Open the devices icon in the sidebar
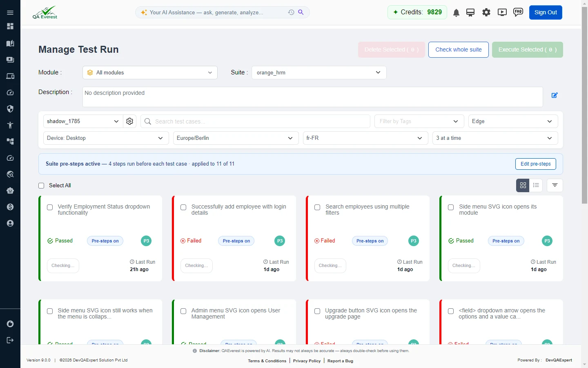This screenshot has width=588, height=368. pyautogui.click(x=10, y=76)
